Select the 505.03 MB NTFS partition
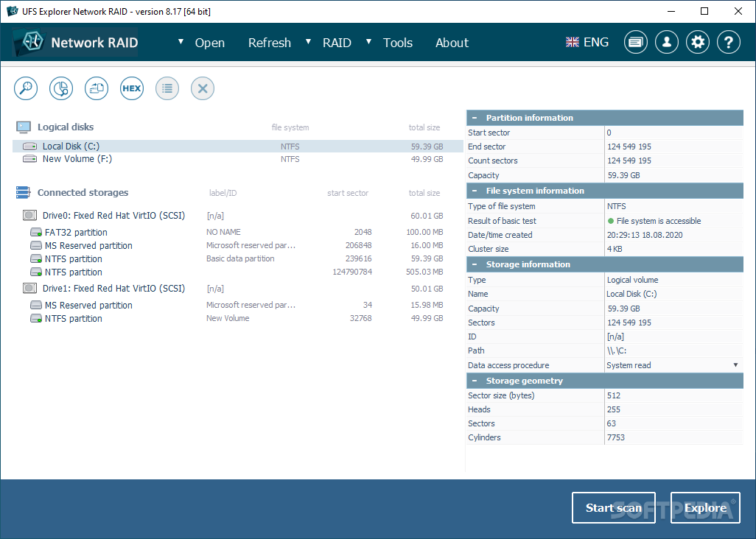 point(238,272)
